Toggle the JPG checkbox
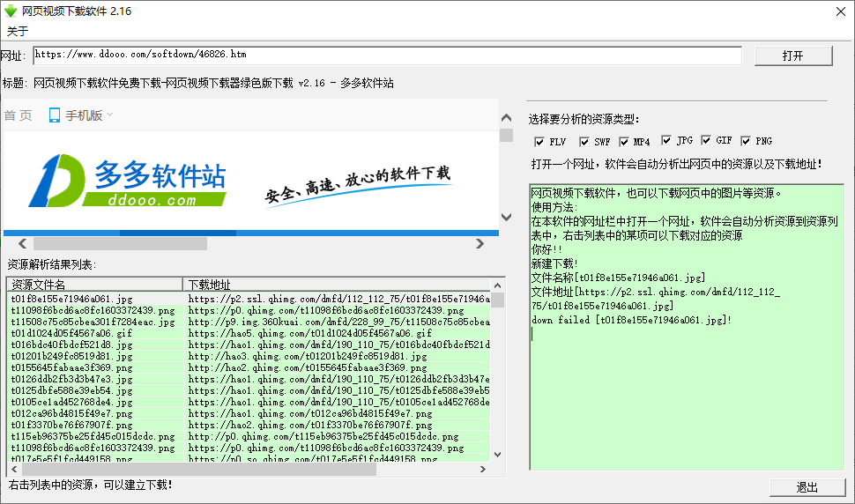 click(665, 141)
